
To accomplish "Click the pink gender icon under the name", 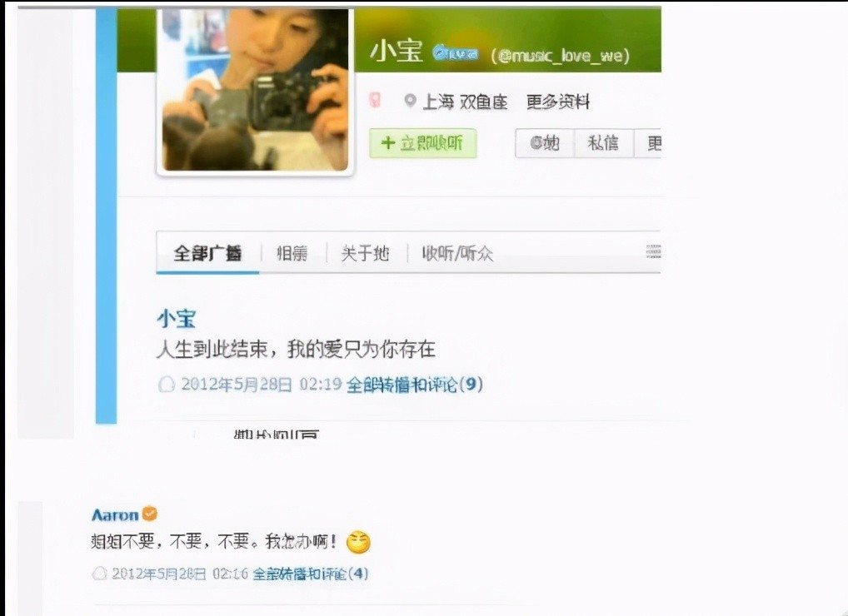I will 375,100.
